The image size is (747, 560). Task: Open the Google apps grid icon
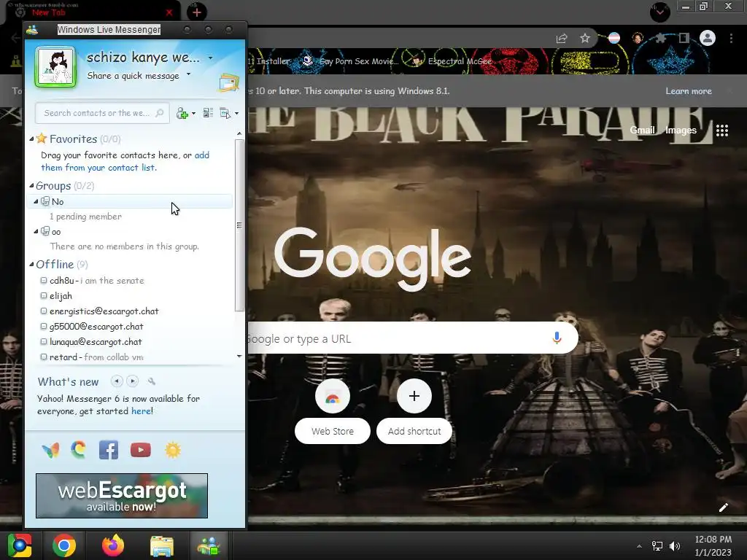722,131
